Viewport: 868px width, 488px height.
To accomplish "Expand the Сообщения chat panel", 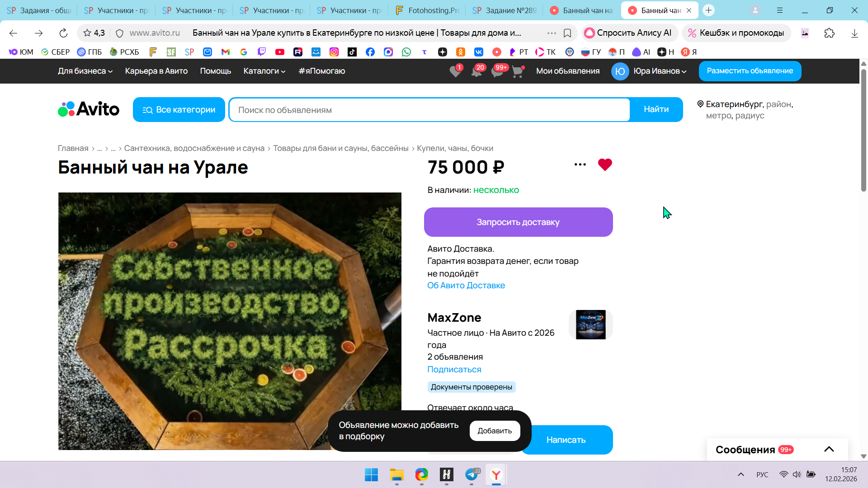I will coord(829,449).
